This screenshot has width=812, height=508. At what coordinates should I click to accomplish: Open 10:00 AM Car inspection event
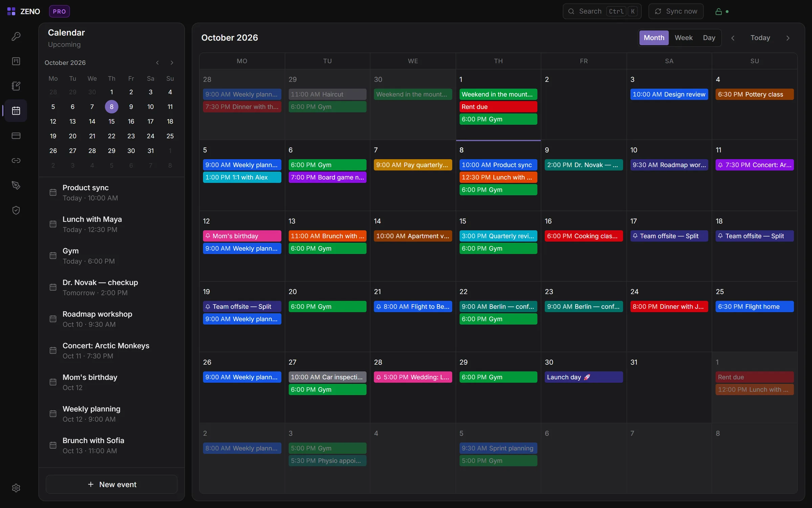(x=327, y=377)
